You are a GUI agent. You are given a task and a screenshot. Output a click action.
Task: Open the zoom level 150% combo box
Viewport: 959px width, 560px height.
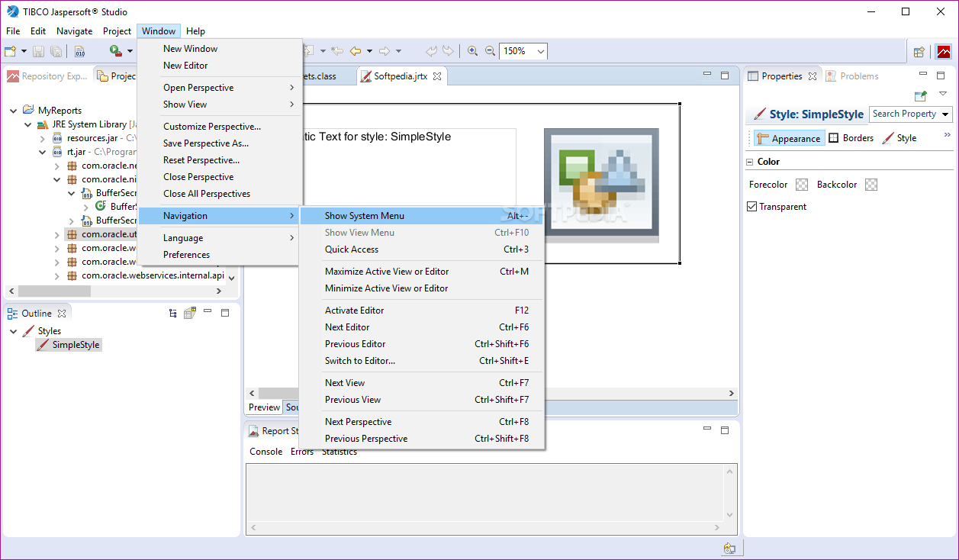(523, 51)
